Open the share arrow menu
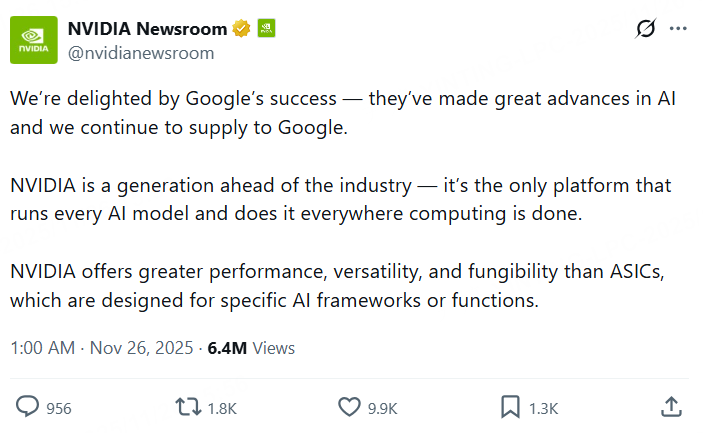This screenshot has width=703, height=433. 672,406
